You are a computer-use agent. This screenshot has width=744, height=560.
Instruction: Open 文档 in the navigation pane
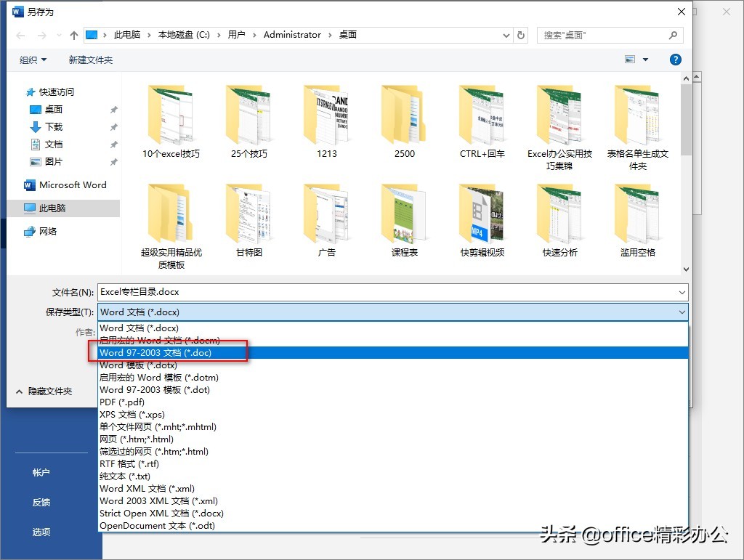53,144
